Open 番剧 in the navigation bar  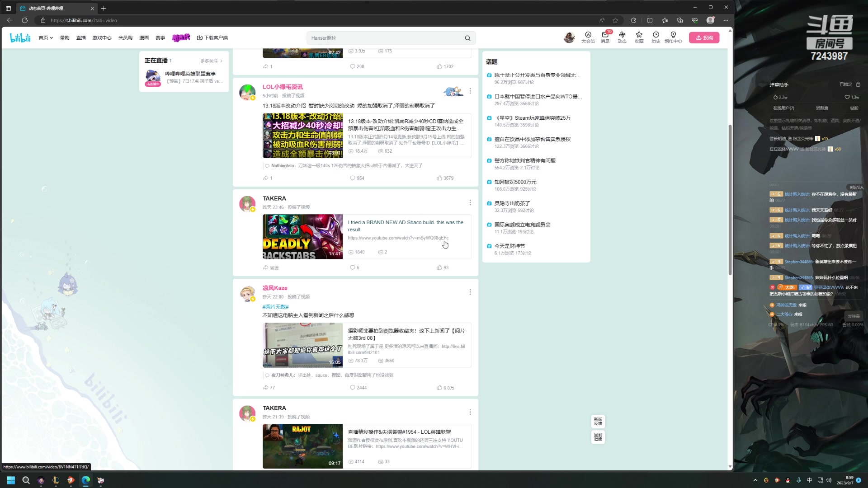[x=65, y=38]
